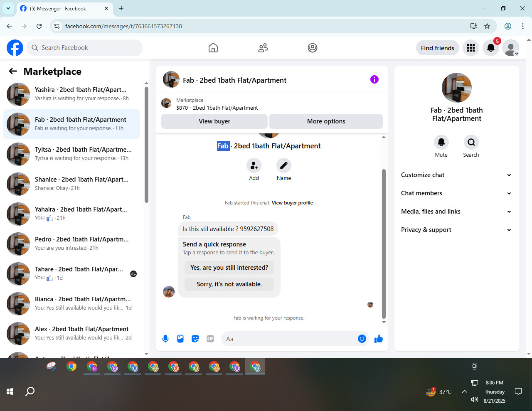
Task: Open the $870 listing link
Action: [217, 108]
